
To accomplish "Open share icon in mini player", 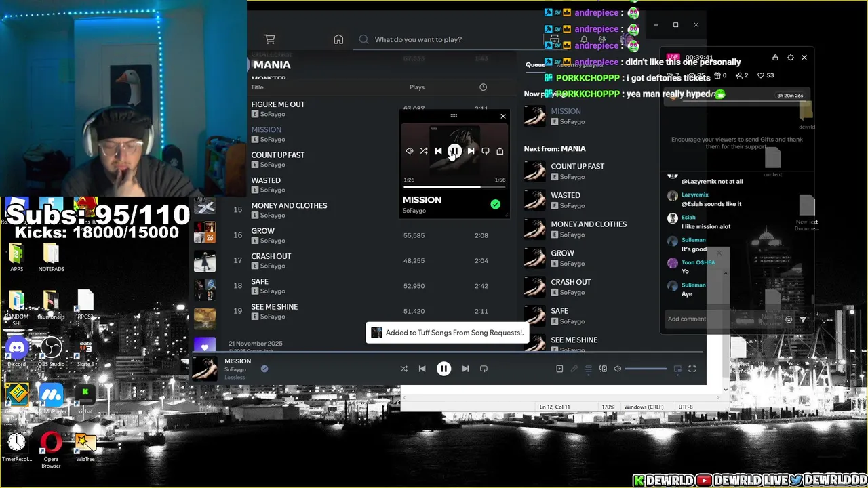I will tap(500, 151).
